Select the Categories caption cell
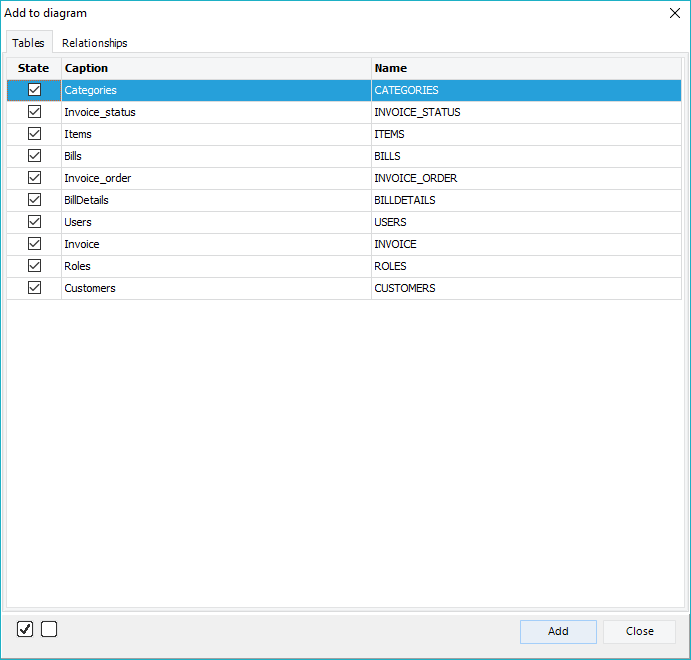The height and width of the screenshot is (660, 691). (216, 90)
